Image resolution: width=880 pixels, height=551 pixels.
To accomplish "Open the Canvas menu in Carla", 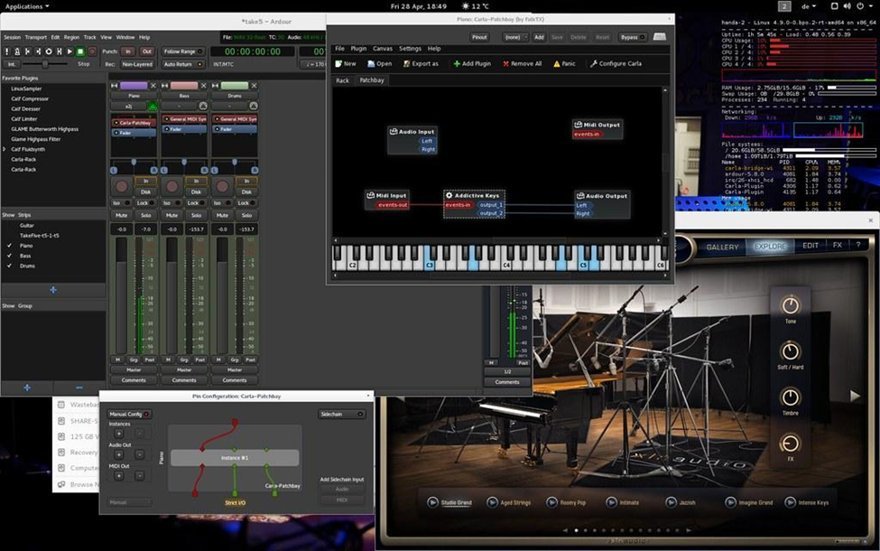I will [x=383, y=49].
